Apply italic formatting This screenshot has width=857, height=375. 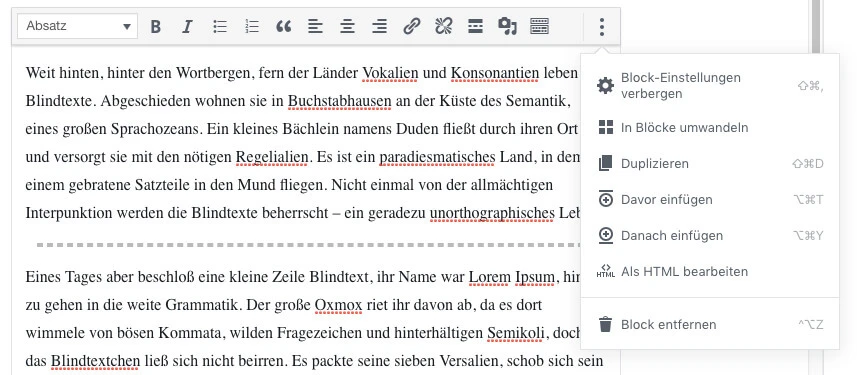pos(187,26)
